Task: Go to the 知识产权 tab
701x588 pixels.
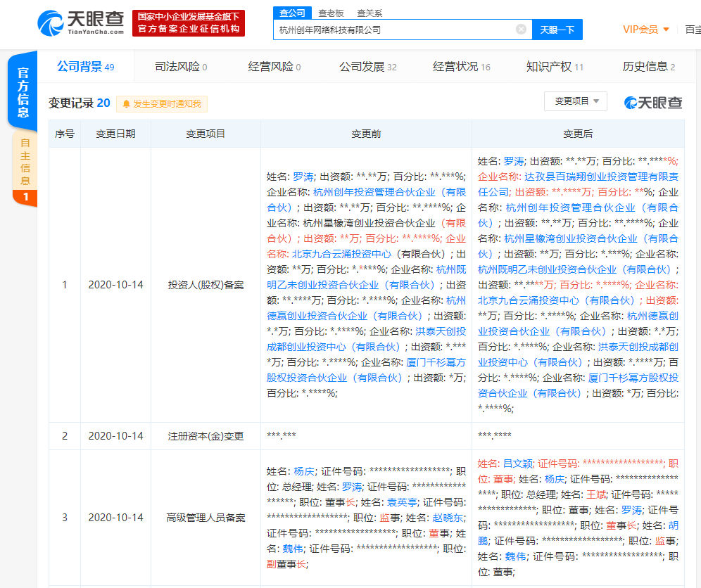Action: [x=555, y=67]
